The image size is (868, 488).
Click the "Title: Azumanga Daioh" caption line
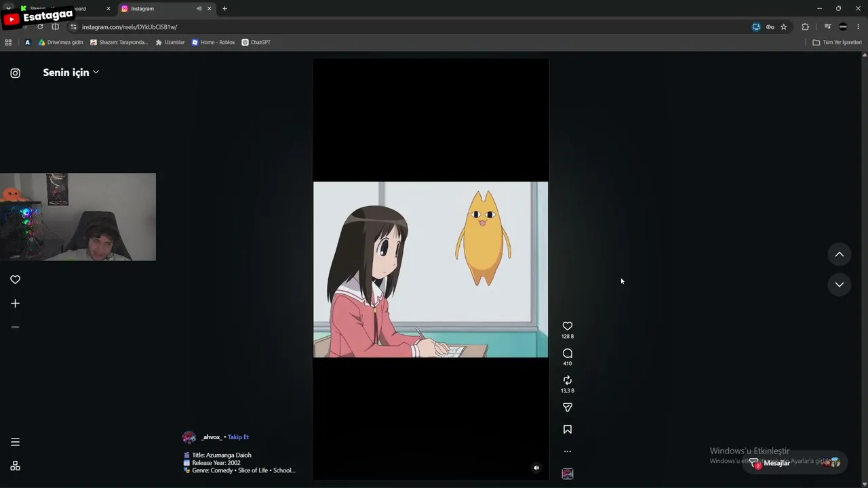coord(218,455)
